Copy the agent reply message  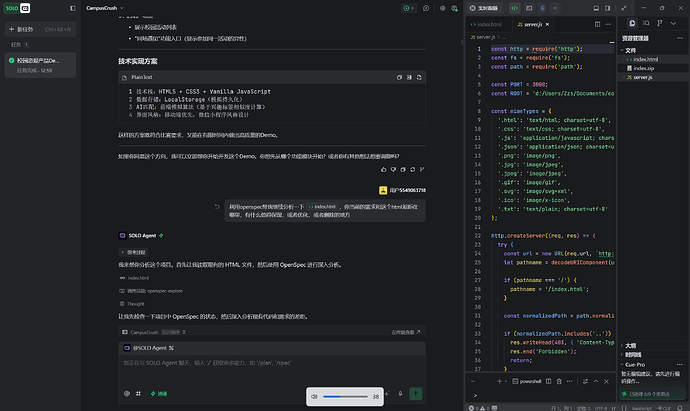tap(403, 169)
